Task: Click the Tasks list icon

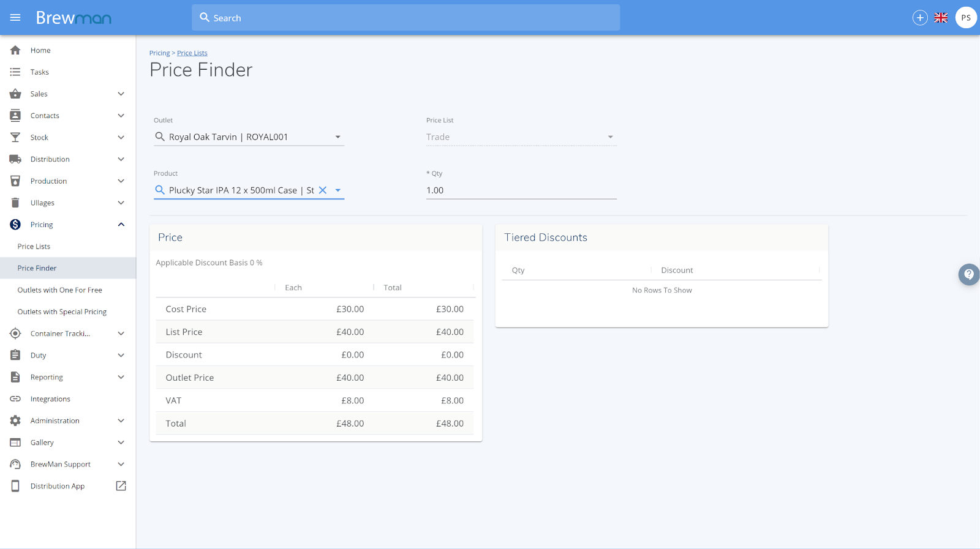Action: (x=15, y=72)
